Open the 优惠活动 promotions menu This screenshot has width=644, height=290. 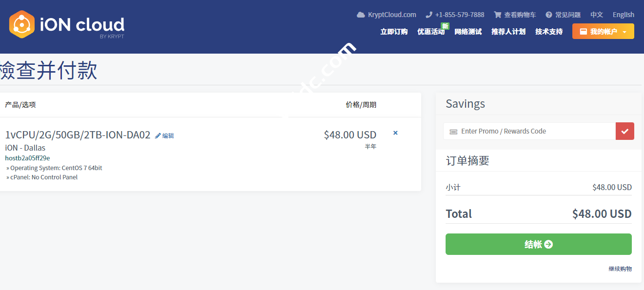pyautogui.click(x=431, y=32)
